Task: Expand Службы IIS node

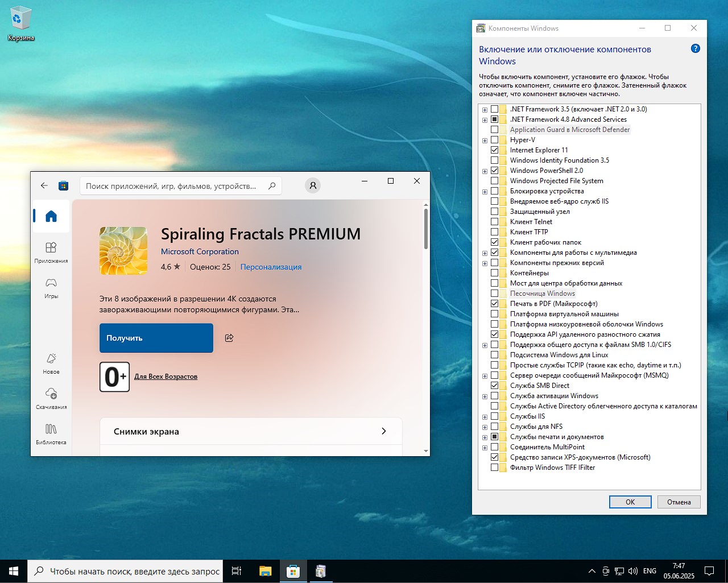Action: pyautogui.click(x=485, y=417)
